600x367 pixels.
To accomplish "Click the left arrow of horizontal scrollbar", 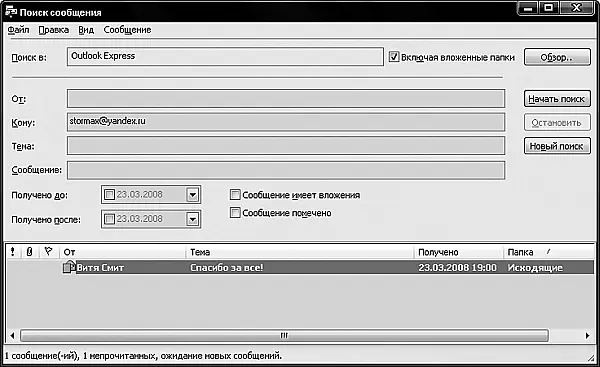I will [x=12, y=336].
